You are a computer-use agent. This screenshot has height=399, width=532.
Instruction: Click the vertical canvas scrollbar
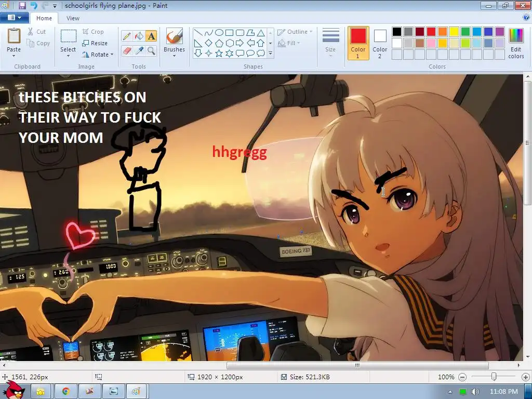tap(528, 142)
